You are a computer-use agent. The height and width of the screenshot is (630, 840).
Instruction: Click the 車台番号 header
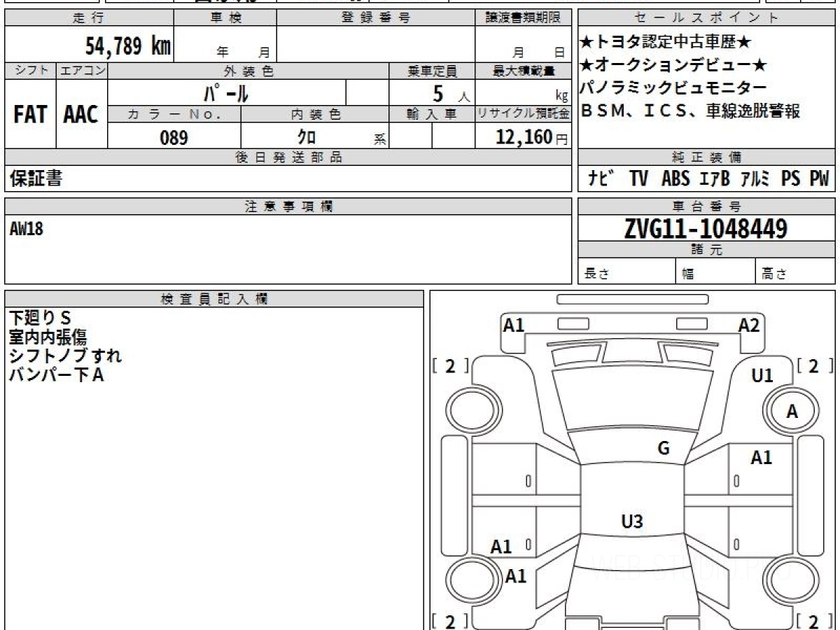pyautogui.click(x=706, y=206)
